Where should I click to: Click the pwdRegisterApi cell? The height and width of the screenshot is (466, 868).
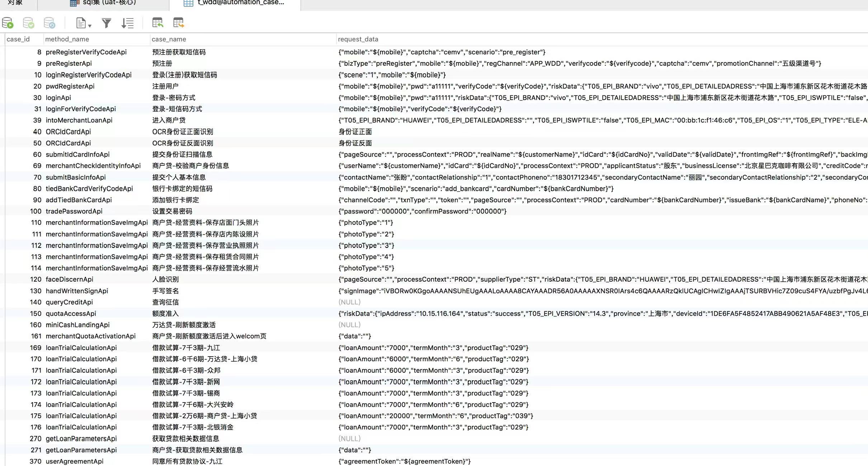[70, 86]
